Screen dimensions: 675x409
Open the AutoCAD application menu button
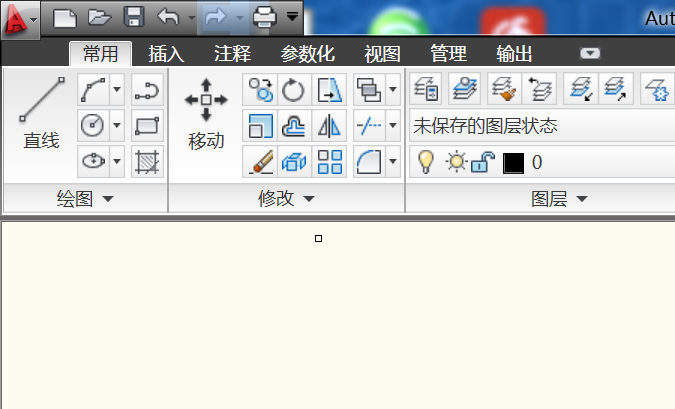tap(20, 19)
